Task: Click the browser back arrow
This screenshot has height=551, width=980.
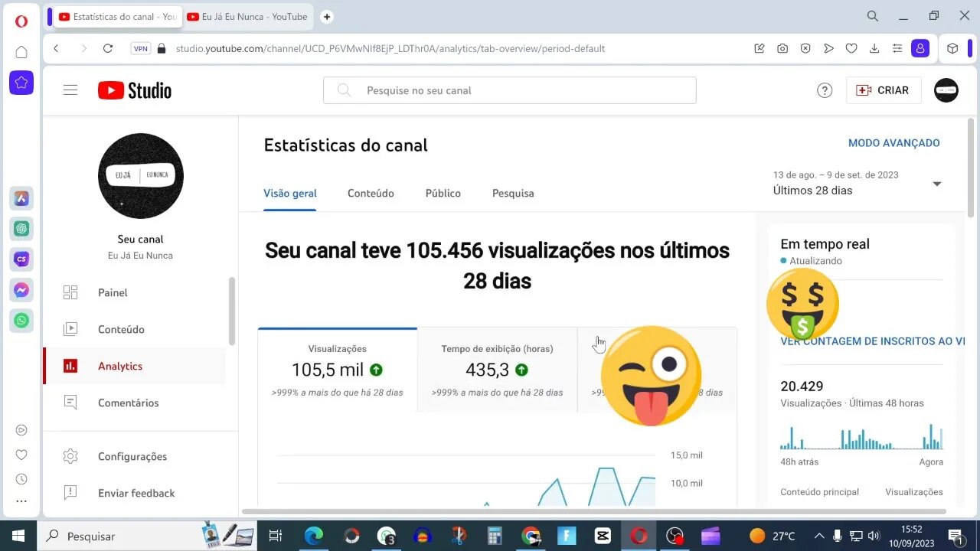Action: [56, 48]
